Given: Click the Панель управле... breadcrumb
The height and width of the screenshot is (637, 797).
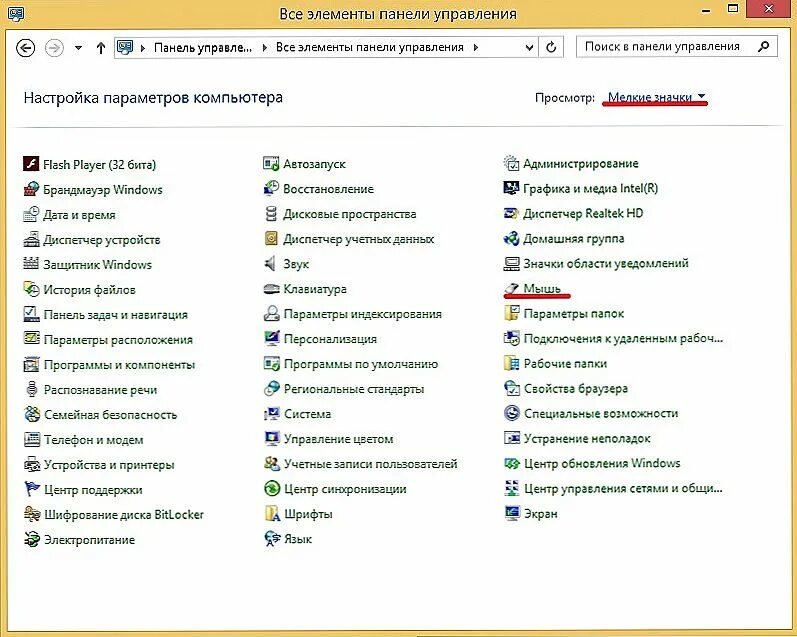Looking at the screenshot, I should [203, 47].
